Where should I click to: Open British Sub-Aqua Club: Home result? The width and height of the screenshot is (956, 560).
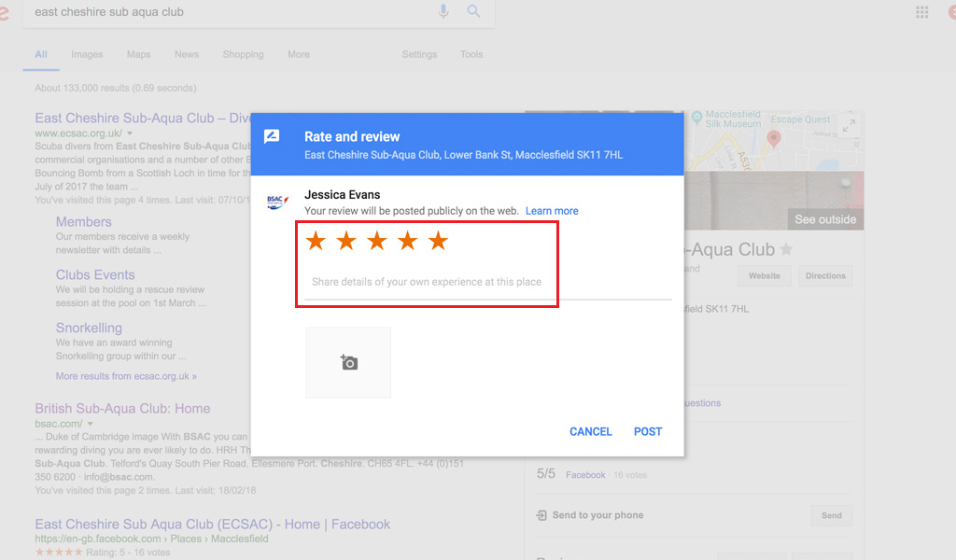122,408
